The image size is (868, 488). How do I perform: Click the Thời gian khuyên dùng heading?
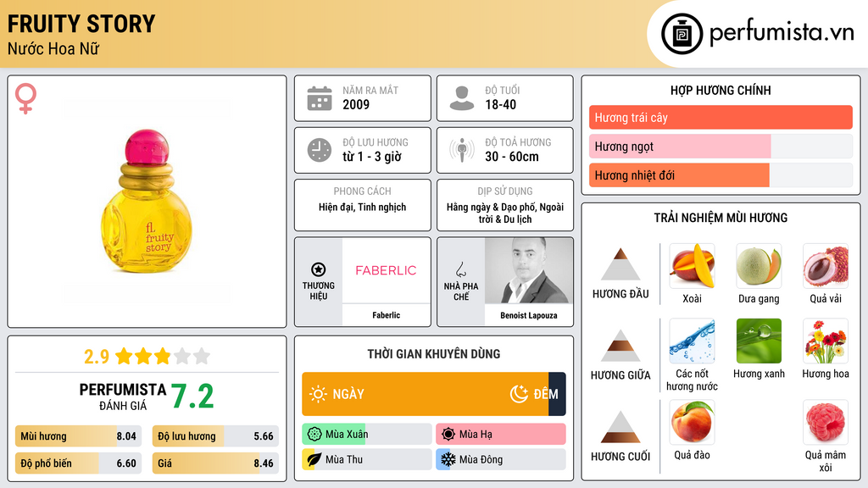pyautogui.click(x=434, y=354)
